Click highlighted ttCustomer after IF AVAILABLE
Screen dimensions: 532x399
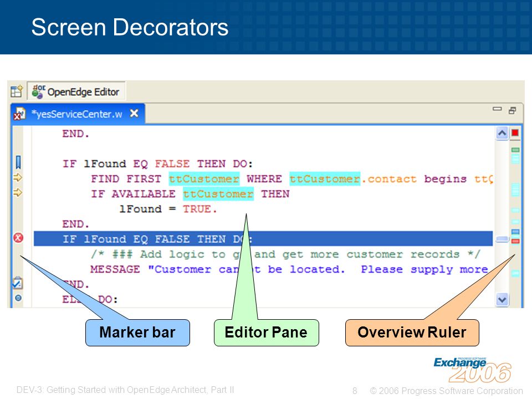pyautogui.click(x=218, y=194)
